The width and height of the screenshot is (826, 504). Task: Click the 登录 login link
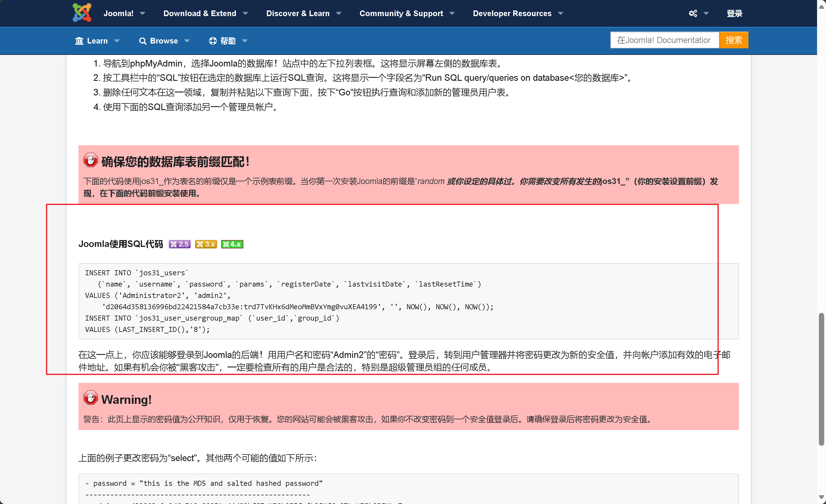[x=734, y=13]
